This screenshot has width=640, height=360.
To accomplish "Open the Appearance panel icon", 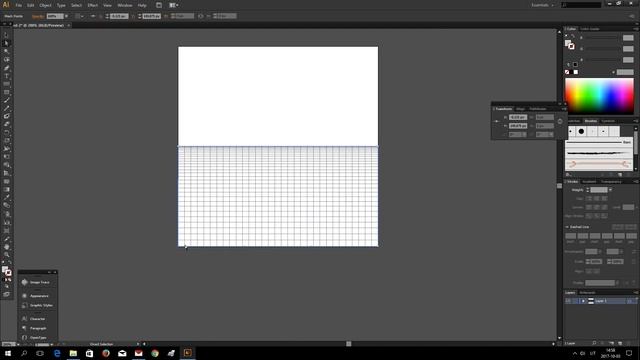I will pos(24,296).
